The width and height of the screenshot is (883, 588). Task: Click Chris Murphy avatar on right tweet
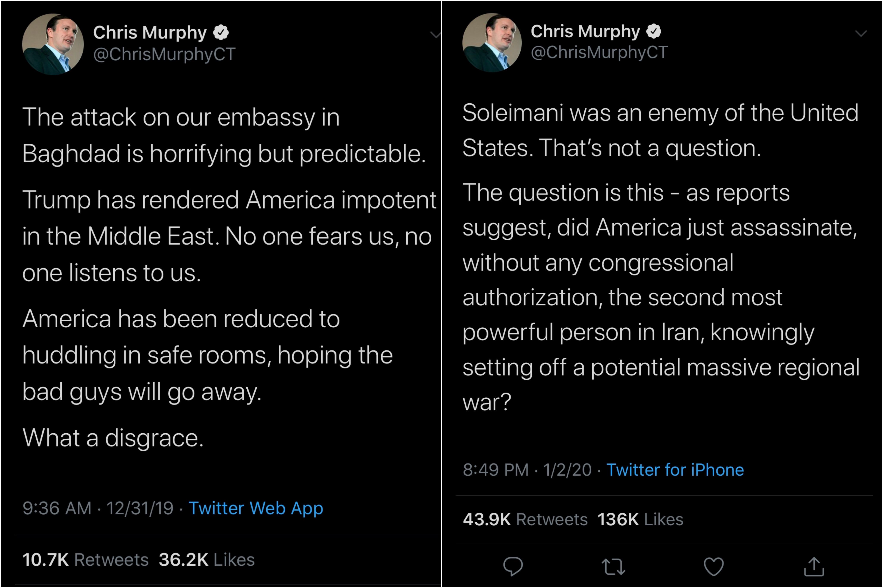tap(492, 43)
